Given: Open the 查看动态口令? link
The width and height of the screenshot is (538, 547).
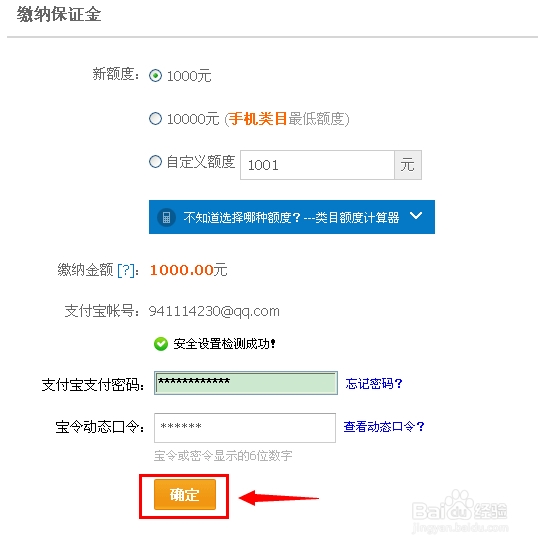Looking at the screenshot, I should (383, 426).
